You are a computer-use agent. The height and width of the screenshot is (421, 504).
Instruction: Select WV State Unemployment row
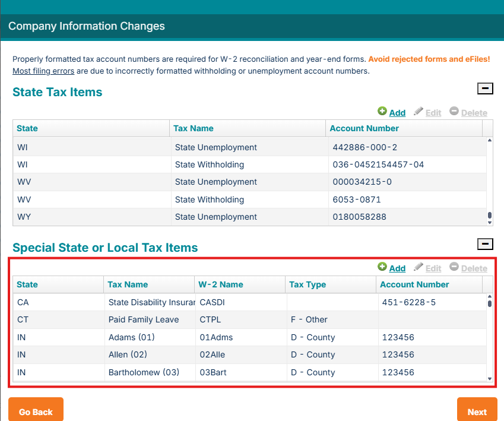tap(250, 182)
